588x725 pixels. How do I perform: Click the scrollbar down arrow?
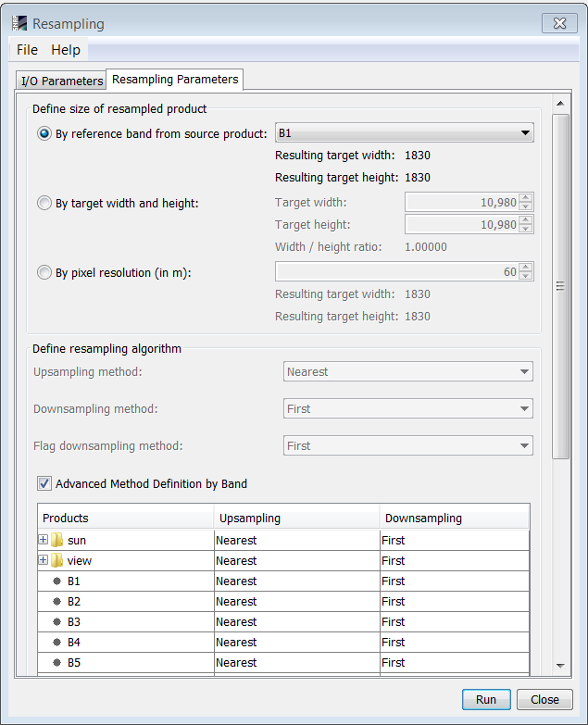(x=561, y=666)
